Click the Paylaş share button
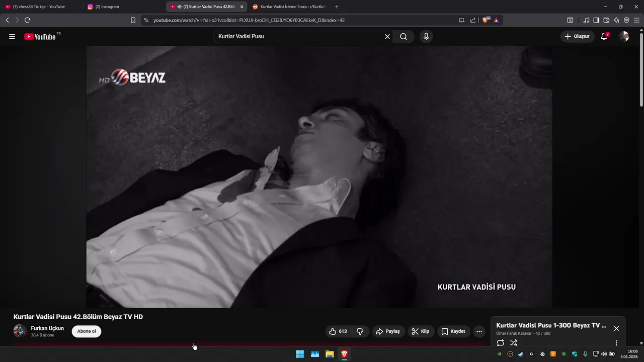The image size is (644, 362). tap(388, 331)
